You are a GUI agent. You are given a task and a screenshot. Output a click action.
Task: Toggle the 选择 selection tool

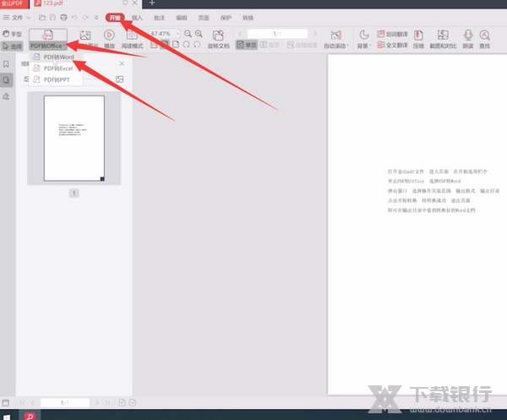[x=12, y=45]
